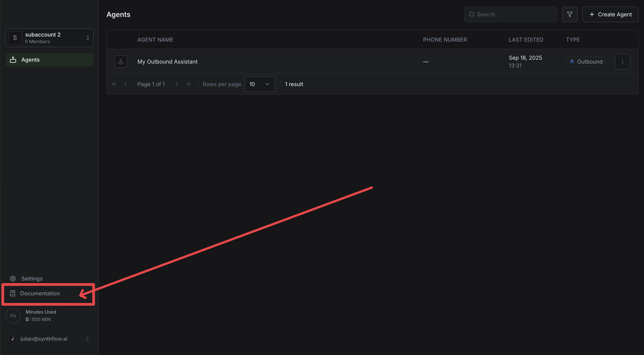
Task: Jump to the last page using double-chevron icon
Action: tap(188, 84)
